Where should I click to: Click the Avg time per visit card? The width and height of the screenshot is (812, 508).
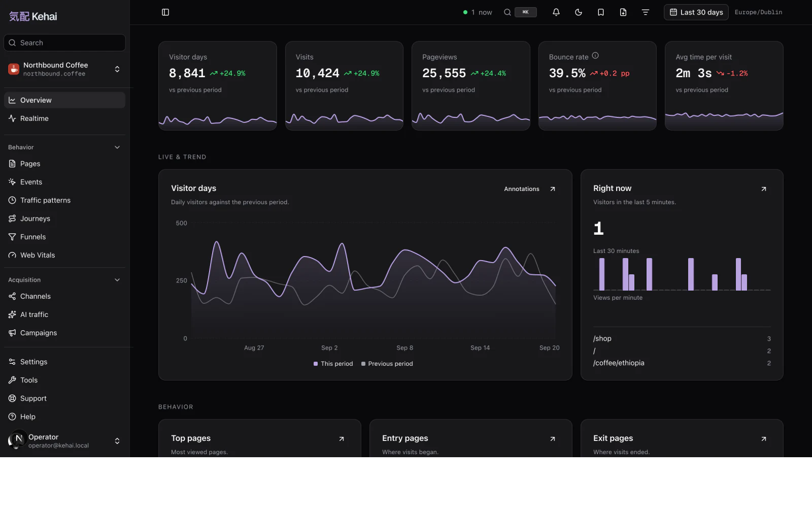(x=724, y=86)
